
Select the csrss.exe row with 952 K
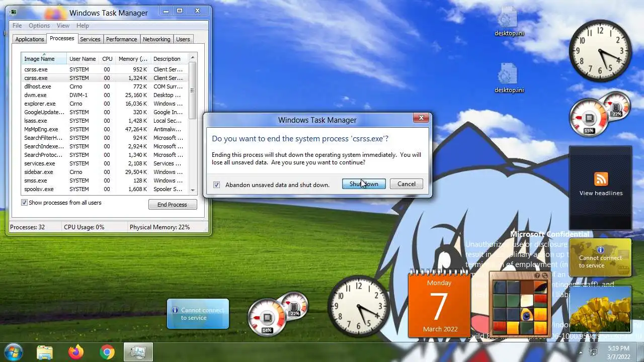click(x=104, y=69)
